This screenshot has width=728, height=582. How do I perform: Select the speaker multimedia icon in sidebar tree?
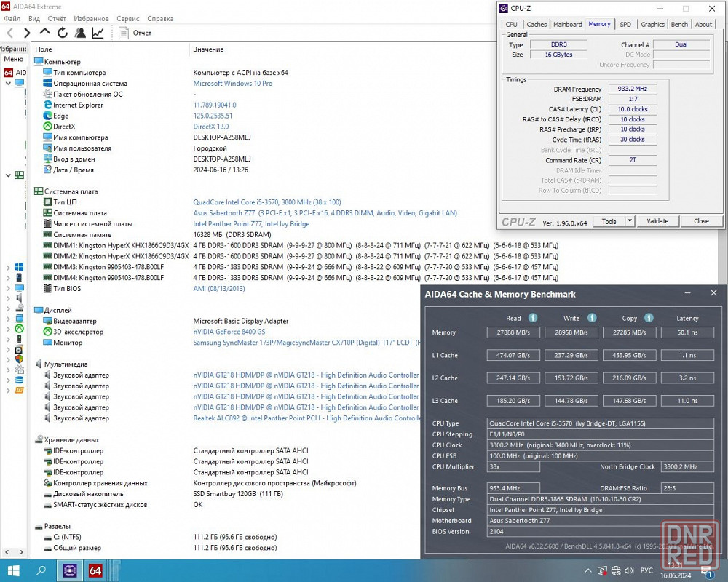(x=19, y=298)
